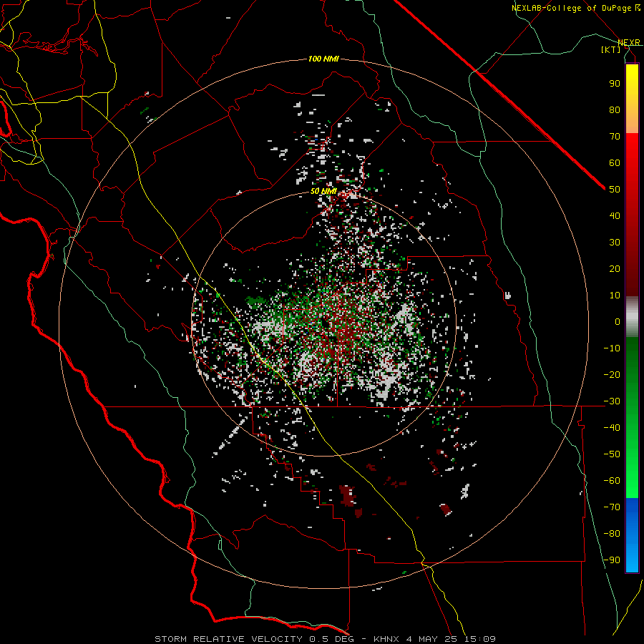Click the -50 knot scale label
Screen dimensions: 644x644
[x=612, y=454]
